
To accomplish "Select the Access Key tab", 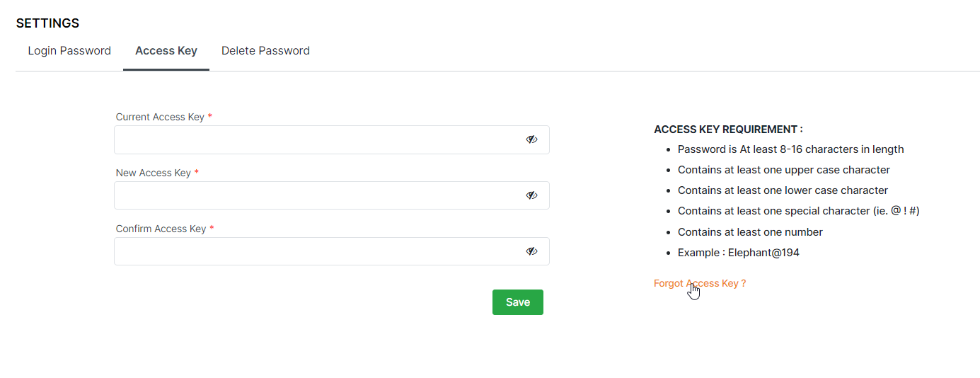I will (166, 51).
